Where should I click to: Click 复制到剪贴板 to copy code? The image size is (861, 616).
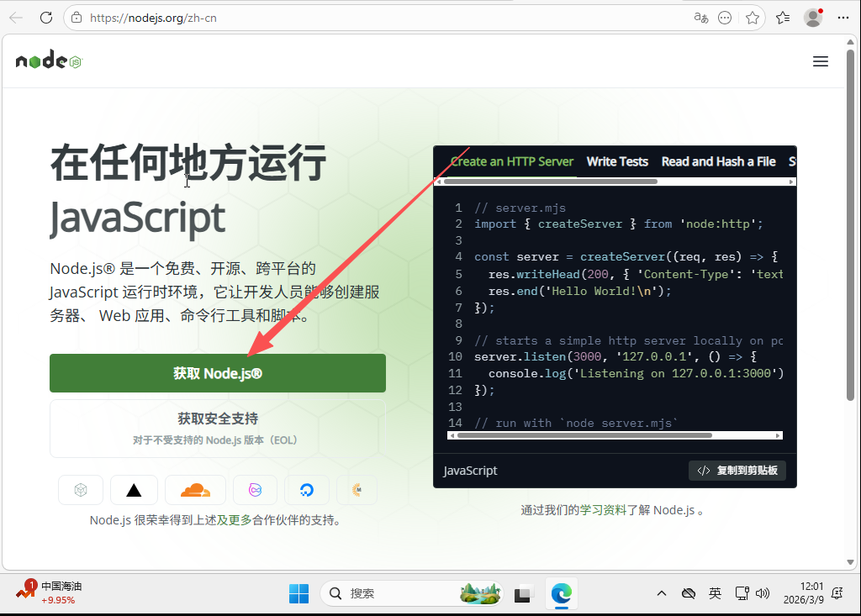(x=737, y=471)
